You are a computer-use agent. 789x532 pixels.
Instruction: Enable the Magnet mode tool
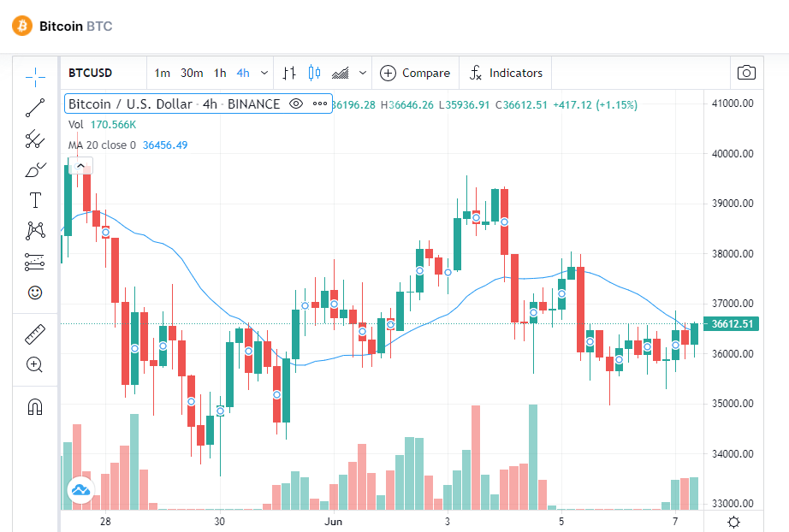34,407
